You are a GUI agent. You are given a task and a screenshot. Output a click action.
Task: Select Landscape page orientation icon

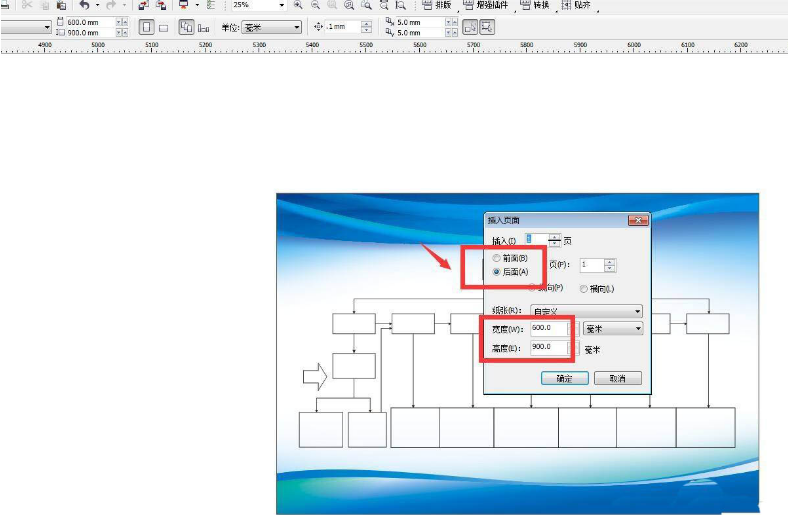(x=163, y=28)
